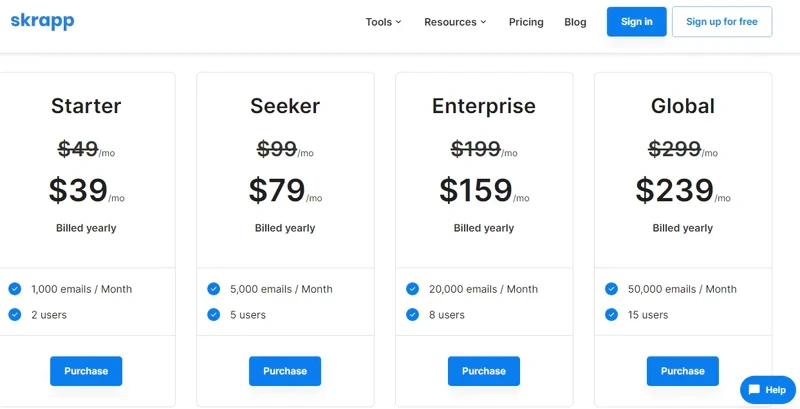This screenshot has height=409, width=800.
Task: Click checkmark beside 50,000 emails / Month
Action: click(612, 289)
